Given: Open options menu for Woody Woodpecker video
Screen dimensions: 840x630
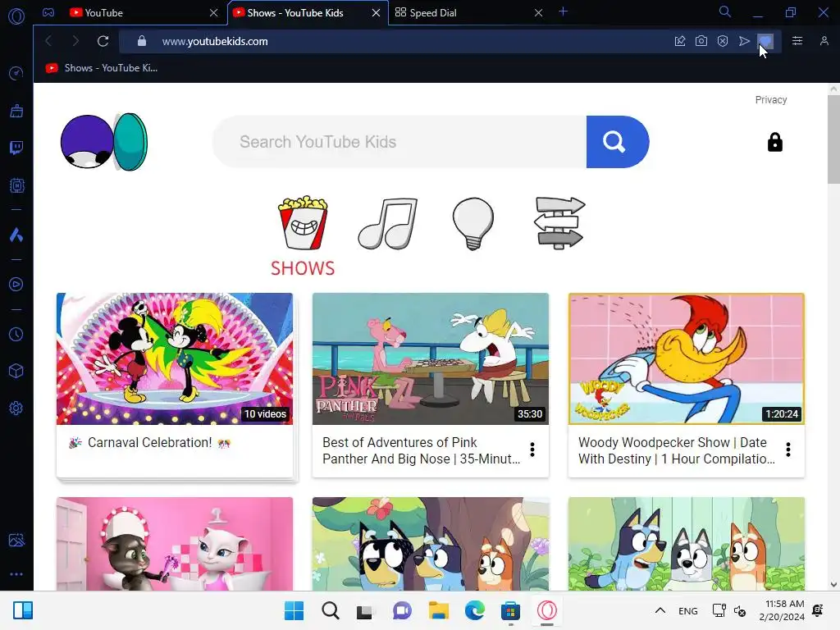Looking at the screenshot, I should tap(788, 450).
